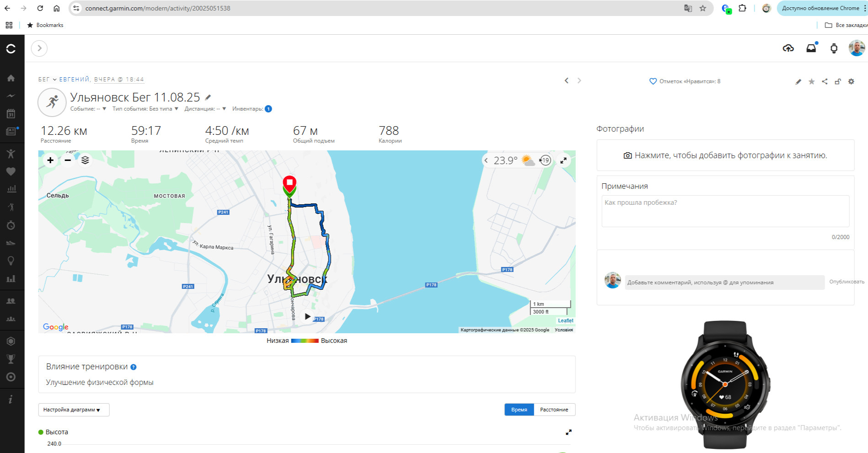Open Chrome apps grid icon
Image resolution: width=868 pixels, height=453 pixels.
(x=9, y=25)
